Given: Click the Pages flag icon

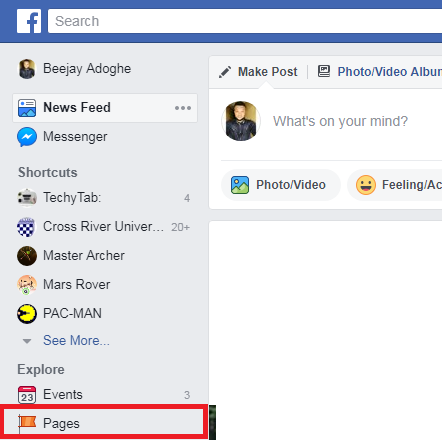Looking at the screenshot, I should [x=27, y=423].
